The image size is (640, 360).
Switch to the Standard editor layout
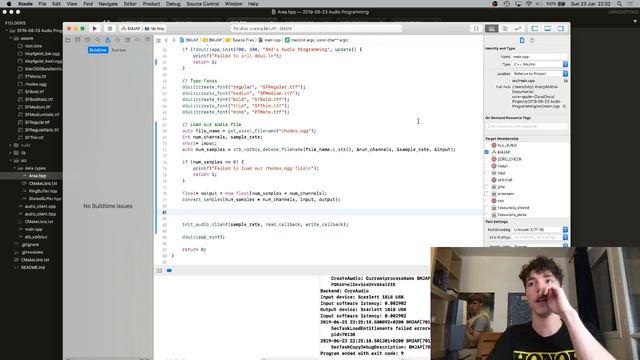click(492, 29)
